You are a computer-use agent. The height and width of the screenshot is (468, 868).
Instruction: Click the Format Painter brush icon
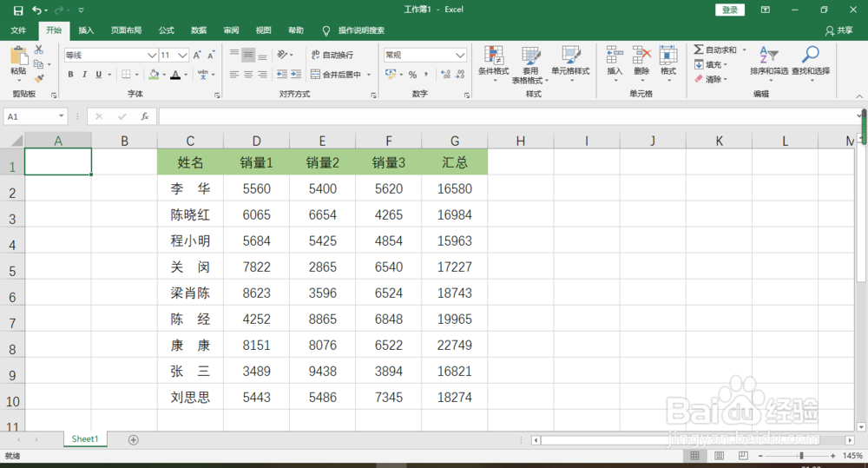[x=39, y=79]
